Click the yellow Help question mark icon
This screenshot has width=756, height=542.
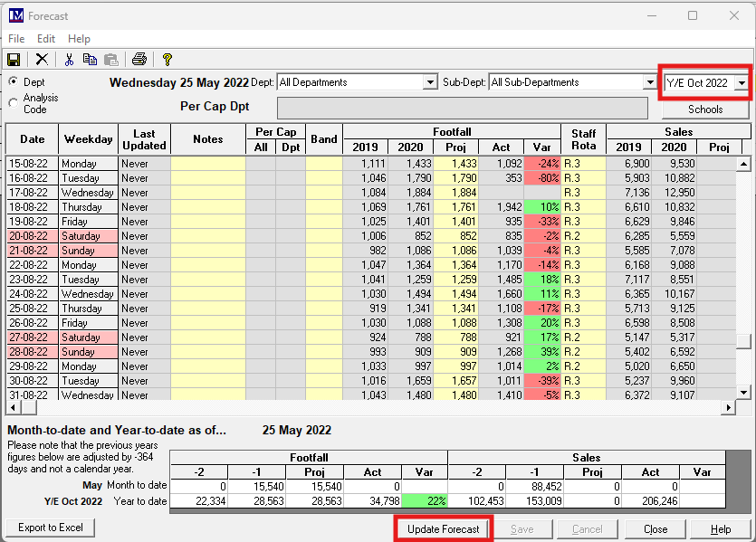[x=167, y=60]
